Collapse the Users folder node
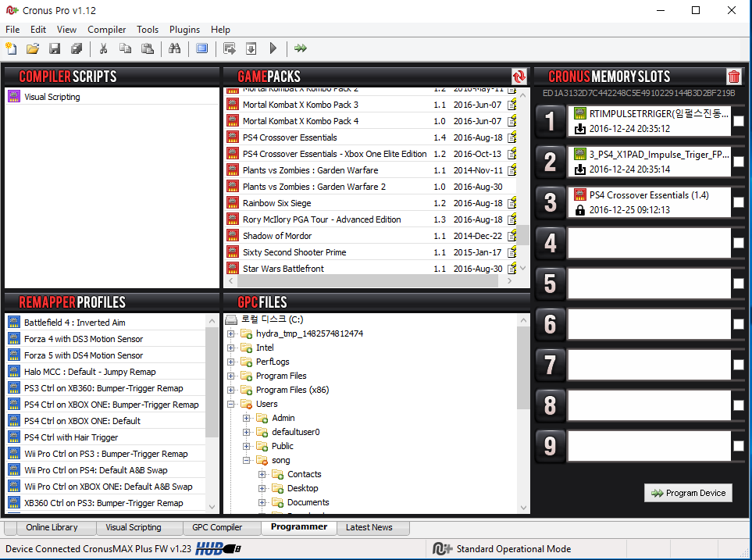This screenshot has width=752, height=560. [231, 404]
